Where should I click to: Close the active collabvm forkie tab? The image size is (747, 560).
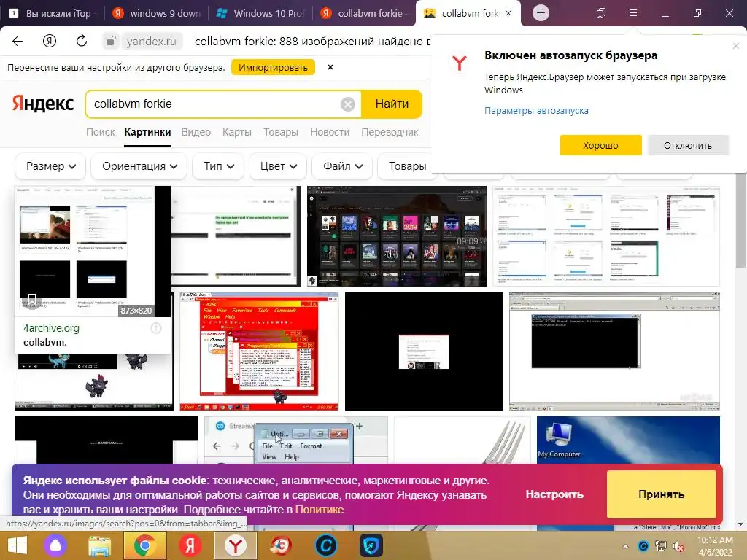[x=508, y=13]
